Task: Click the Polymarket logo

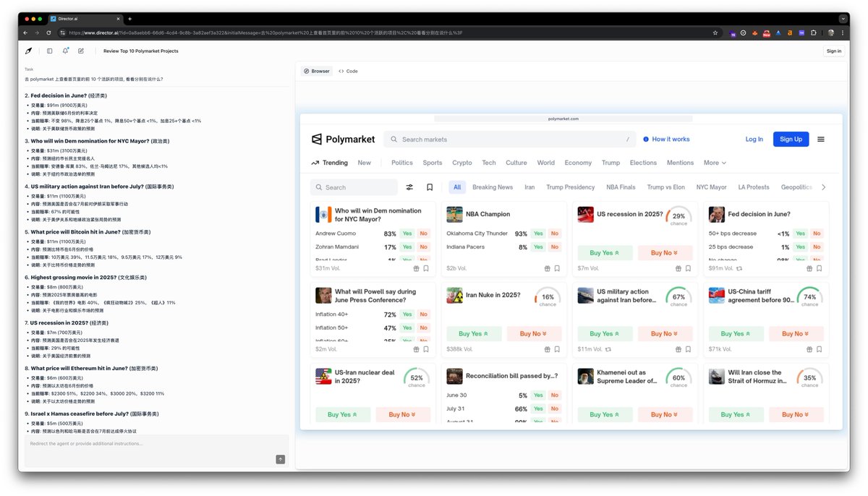Action: tap(343, 139)
